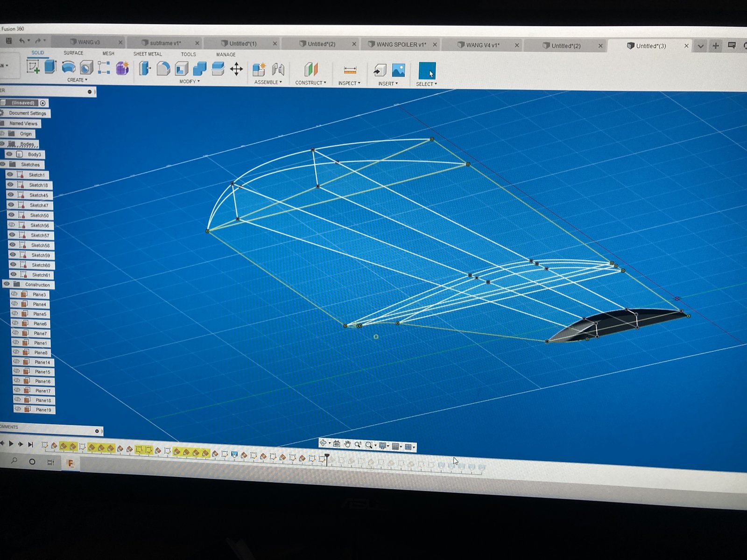Open the MODIFY dropdown menu

pos(190,81)
